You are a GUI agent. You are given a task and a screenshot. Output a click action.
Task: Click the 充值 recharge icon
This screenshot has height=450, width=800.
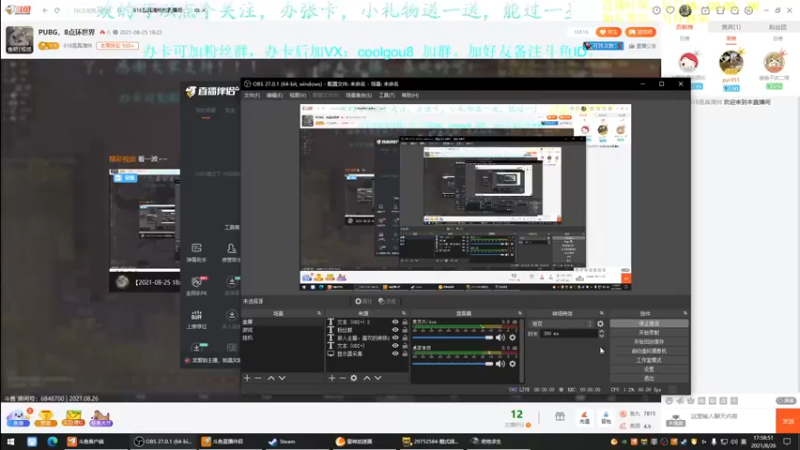click(585, 418)
